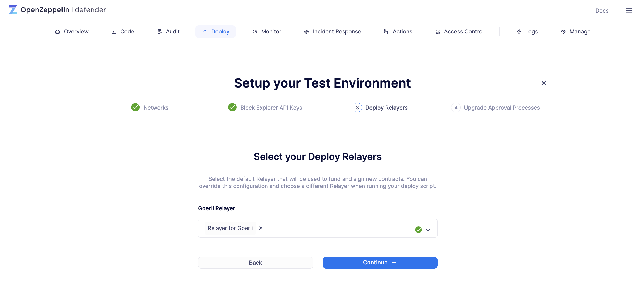Click the OpenZeppelin defender wordmark
The height and width of the screenshot is (291, 644).
tap(63, 10)
